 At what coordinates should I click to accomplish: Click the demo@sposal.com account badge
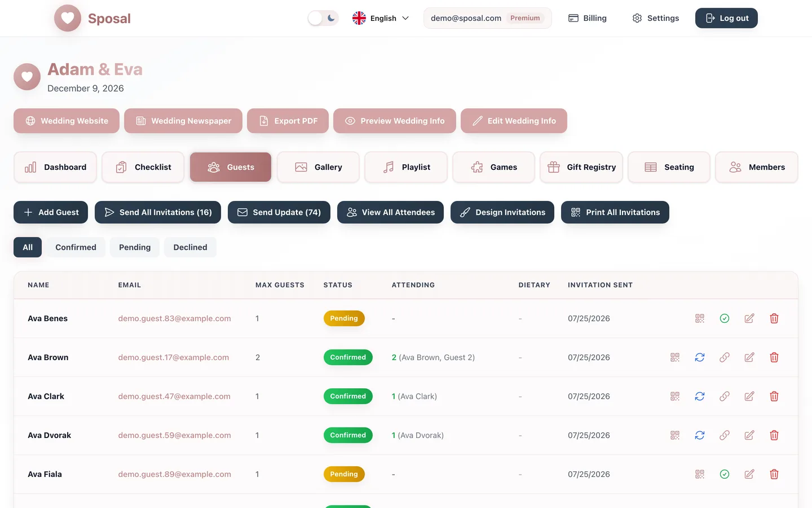[488, 18]
